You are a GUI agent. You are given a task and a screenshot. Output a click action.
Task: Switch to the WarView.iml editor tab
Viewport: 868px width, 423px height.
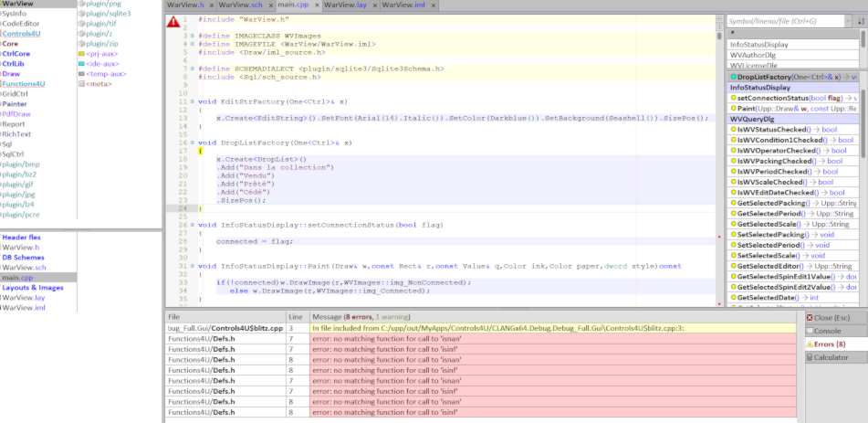[403, 5]
